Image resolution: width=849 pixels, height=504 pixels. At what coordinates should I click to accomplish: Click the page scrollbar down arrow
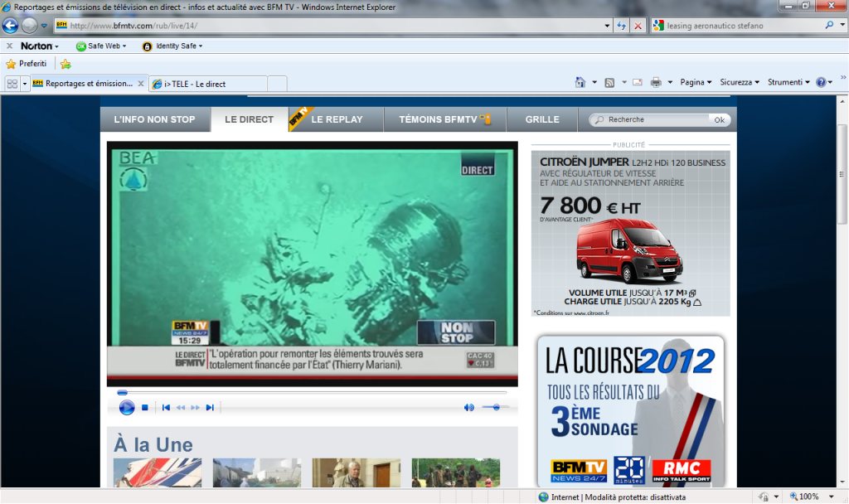[x=842, y=482]
